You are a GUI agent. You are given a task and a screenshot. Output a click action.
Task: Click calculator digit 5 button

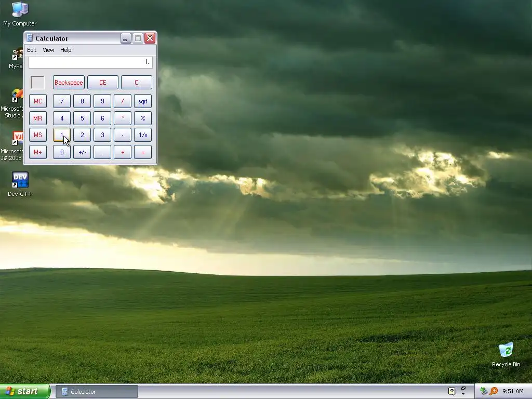[82, 118]
